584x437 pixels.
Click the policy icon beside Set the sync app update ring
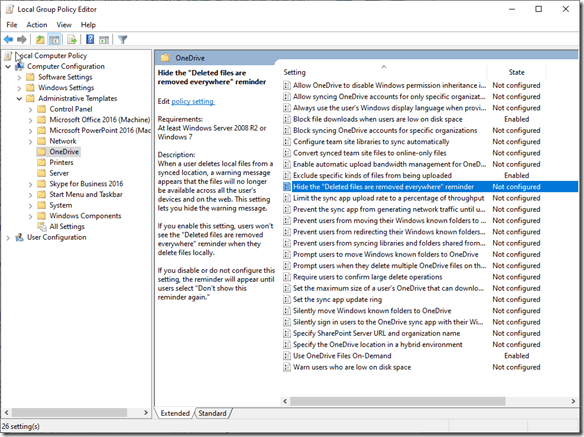[x=287, y=300]
